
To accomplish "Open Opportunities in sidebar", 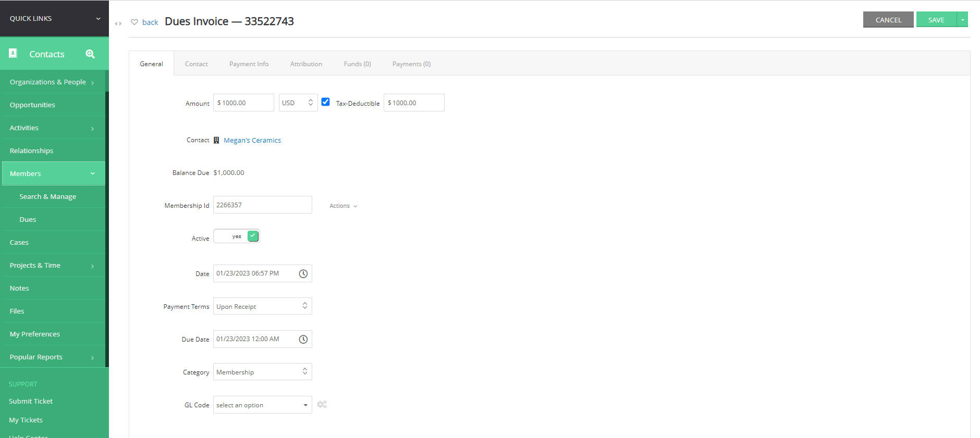I will (53, 105).
